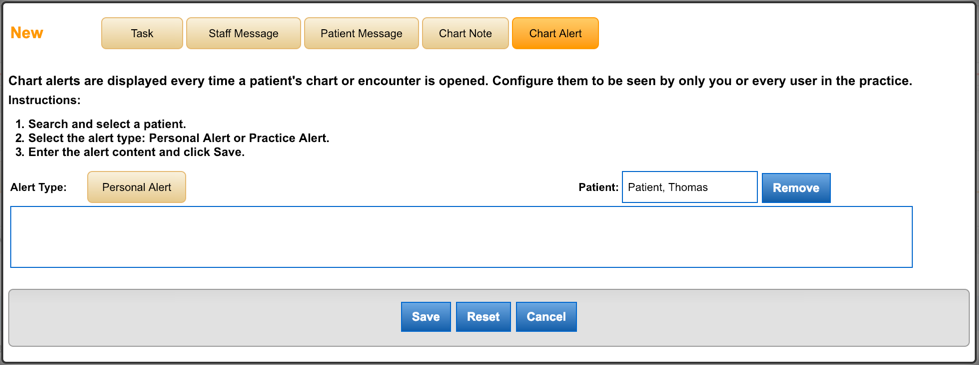Select the 'Search and select a patient' instruction

[x=102, y=124]
